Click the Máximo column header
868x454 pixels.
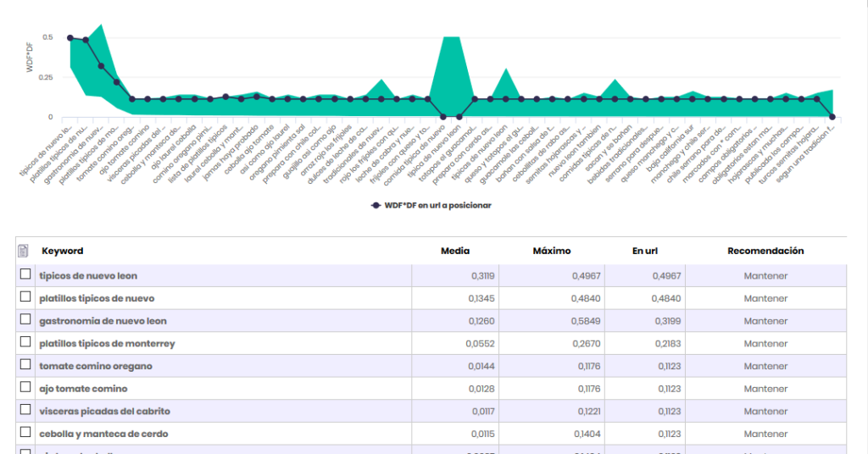[x=551, y=251]
